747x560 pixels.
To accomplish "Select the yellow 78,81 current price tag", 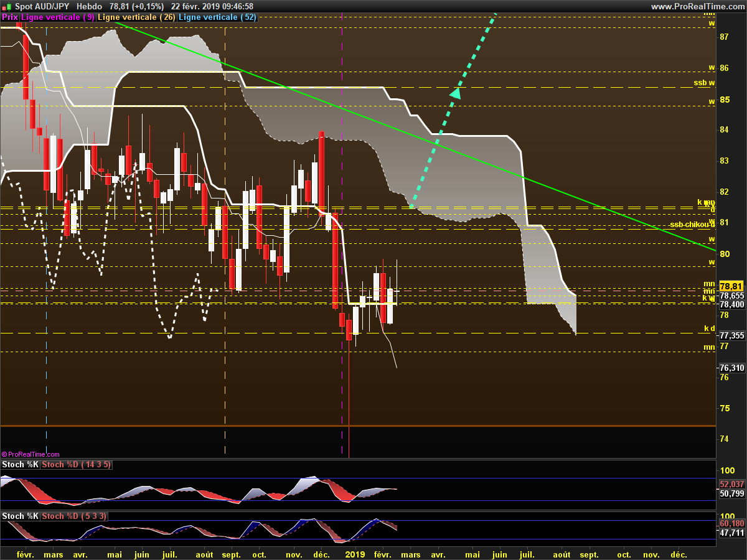I will 732,286.
